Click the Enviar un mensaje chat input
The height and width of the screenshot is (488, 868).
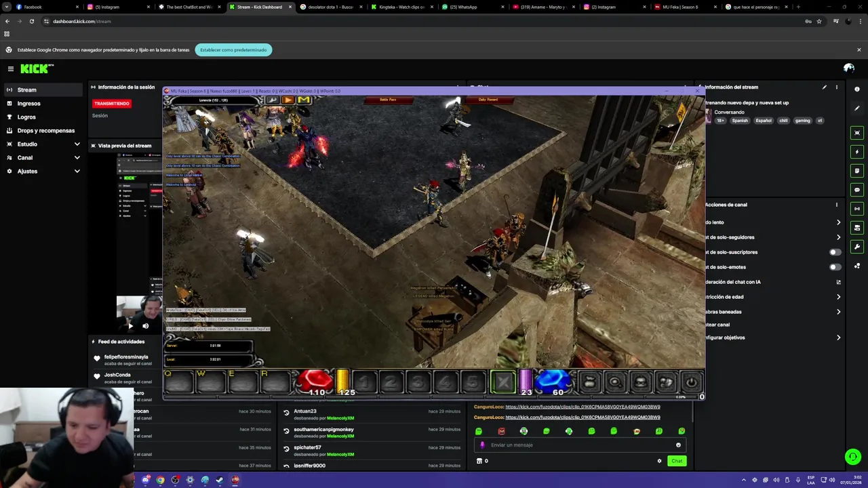[580, 445]
